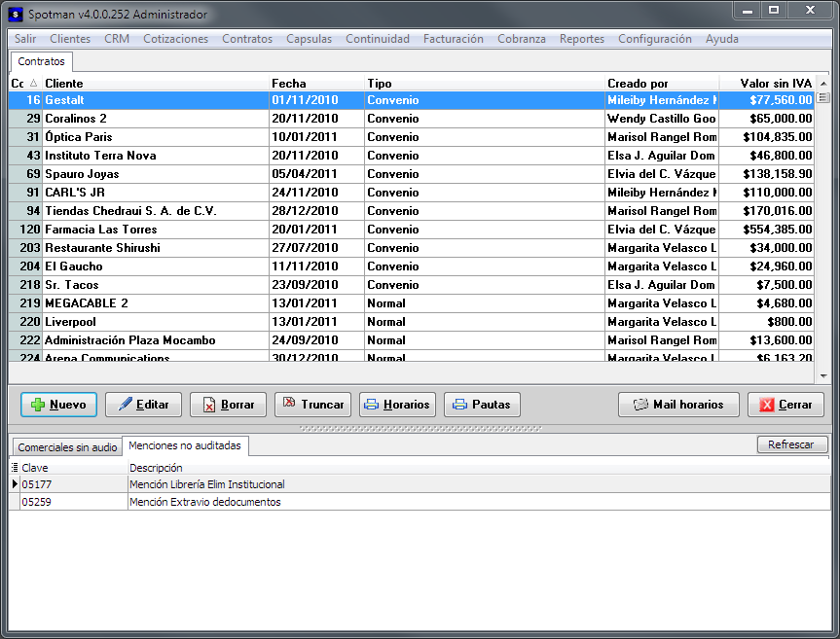Open the Clientes menu

[x=70, y=39]
